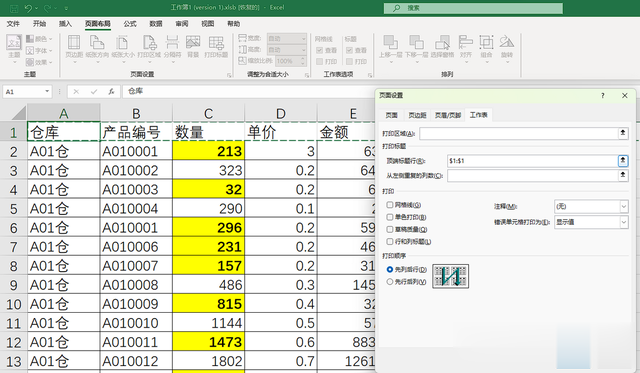
Task: Enable the 网格线(G) checkbox in dialog
Action: pos(390,205)
